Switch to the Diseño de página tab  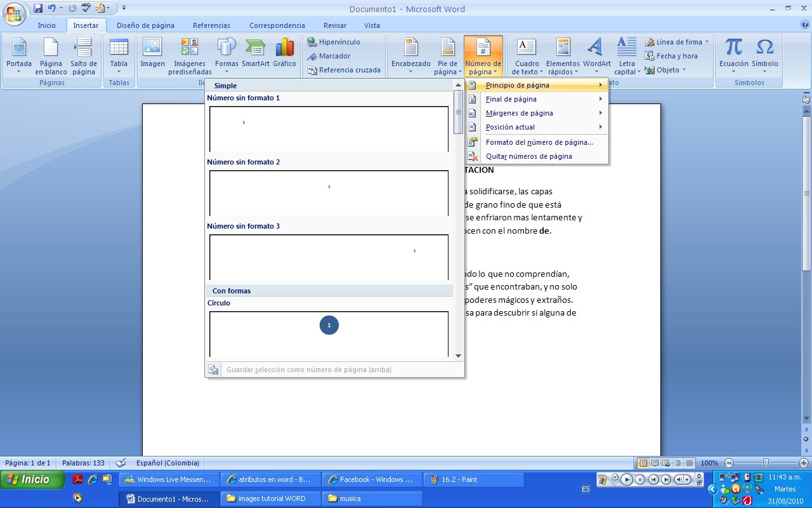click(x=145, y=25)
